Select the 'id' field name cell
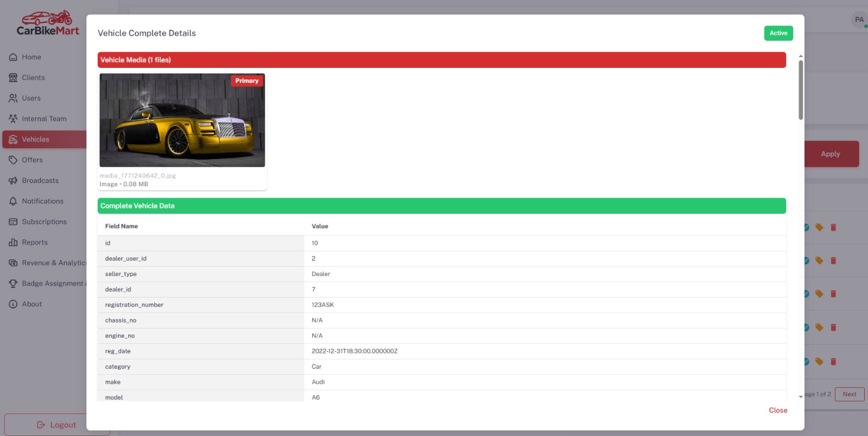The width and height of the screenshot is (868, 436). click(x=201, y=243)
